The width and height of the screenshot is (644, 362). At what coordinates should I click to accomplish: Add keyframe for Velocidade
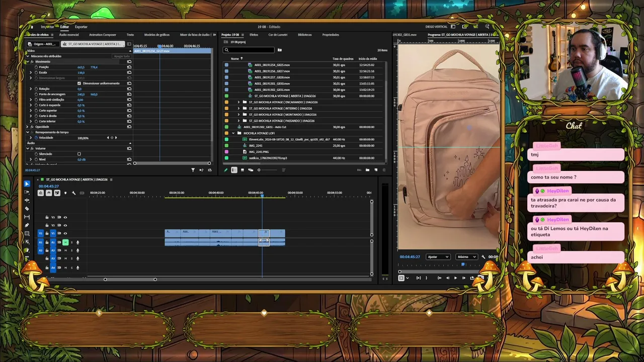(112, 138)
